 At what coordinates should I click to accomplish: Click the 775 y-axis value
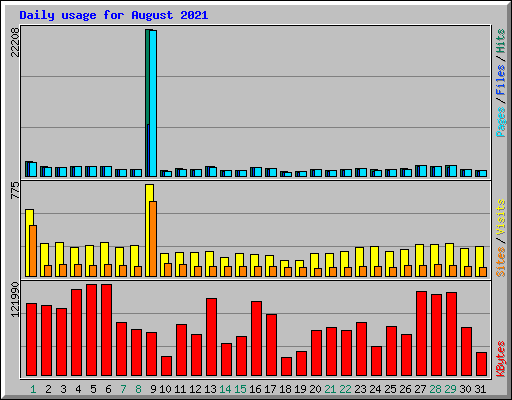click(x=15, y=191)
